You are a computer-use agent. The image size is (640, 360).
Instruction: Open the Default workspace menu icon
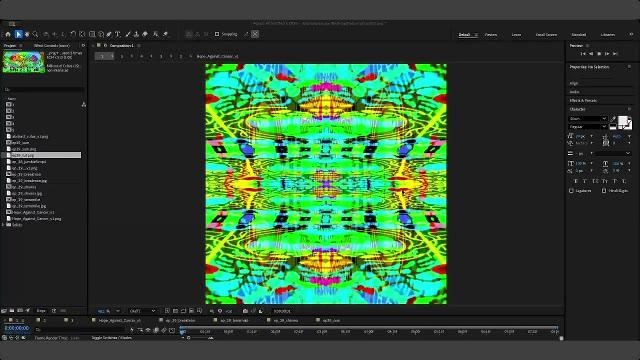coord(476,35)
